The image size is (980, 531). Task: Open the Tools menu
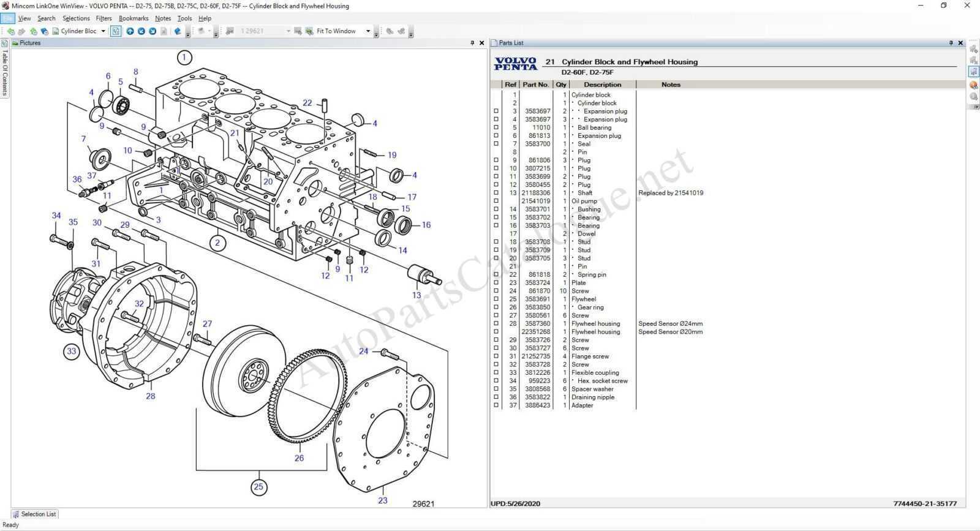[184, 18]
